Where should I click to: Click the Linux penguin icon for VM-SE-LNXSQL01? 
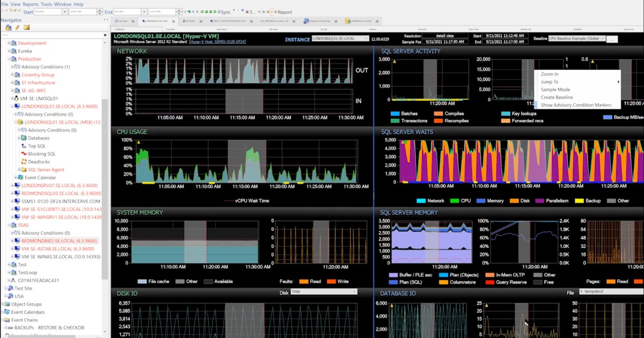point(16,99)
